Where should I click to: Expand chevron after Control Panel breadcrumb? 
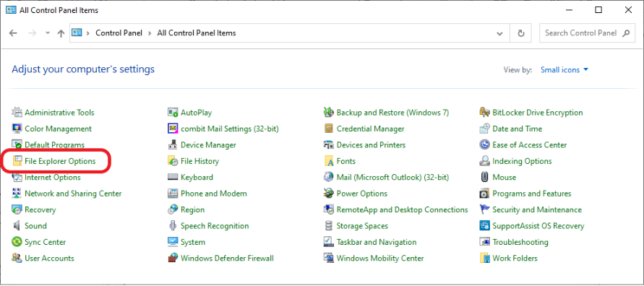click(150, 33)
